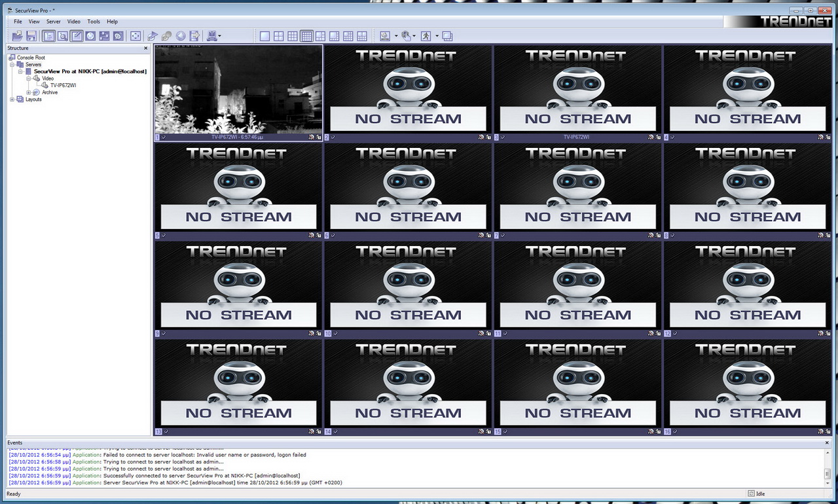Select the 3x3 grid layout icon
Image resolution: width=838 pixels, height=504 pixels.
[293, 36]
